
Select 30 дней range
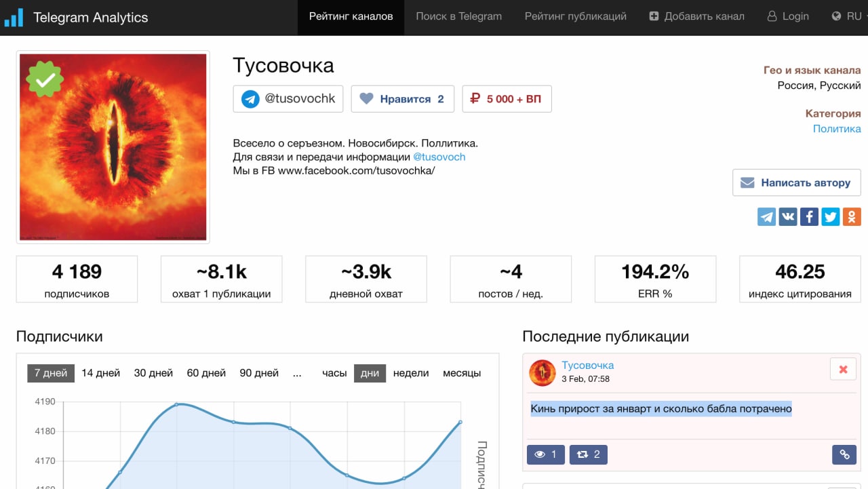point(153,373)
